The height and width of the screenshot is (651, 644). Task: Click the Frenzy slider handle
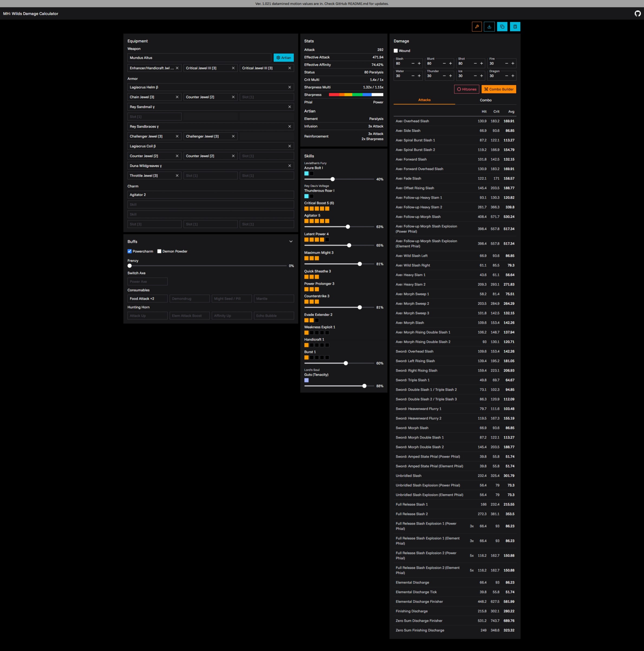[x=129, y=266]
